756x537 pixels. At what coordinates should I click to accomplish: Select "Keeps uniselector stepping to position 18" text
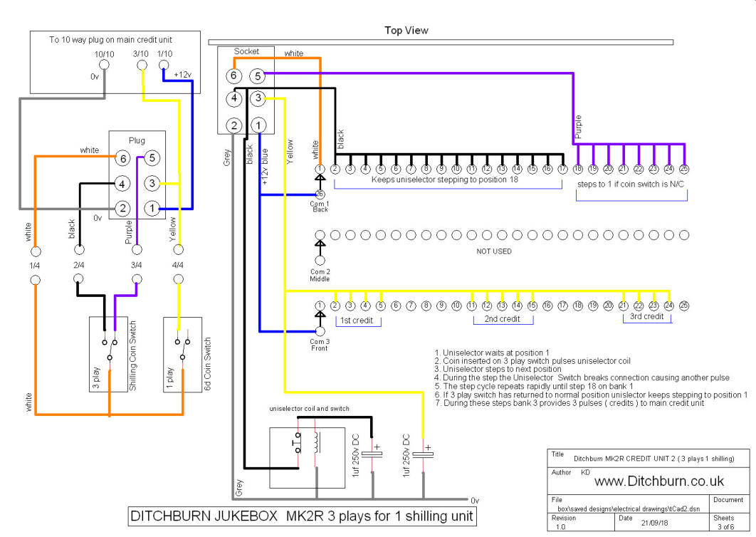444,179
